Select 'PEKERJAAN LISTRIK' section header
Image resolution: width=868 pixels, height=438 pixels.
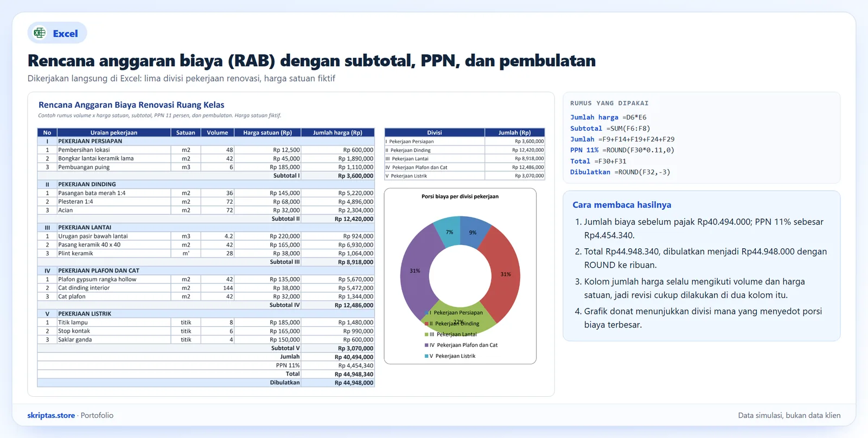(x=85, y=314)
